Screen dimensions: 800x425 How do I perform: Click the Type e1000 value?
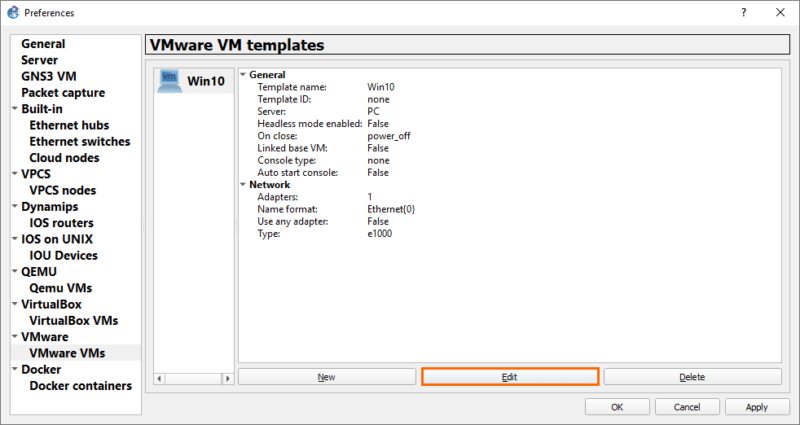(x=380, y=234)
